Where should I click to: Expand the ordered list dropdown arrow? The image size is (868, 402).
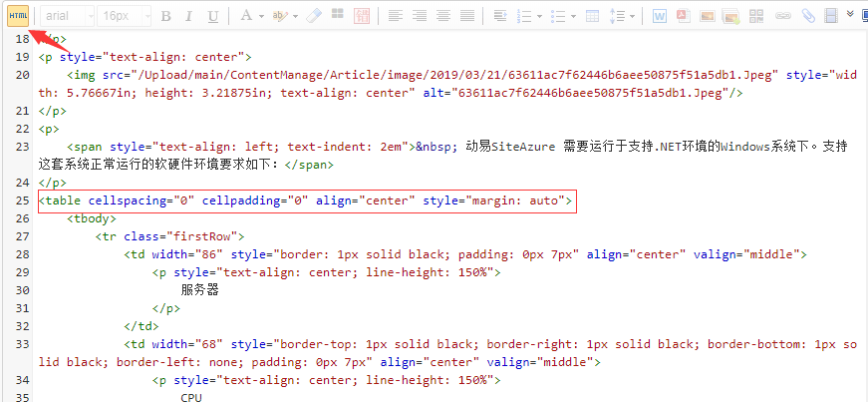coord(539,16)
